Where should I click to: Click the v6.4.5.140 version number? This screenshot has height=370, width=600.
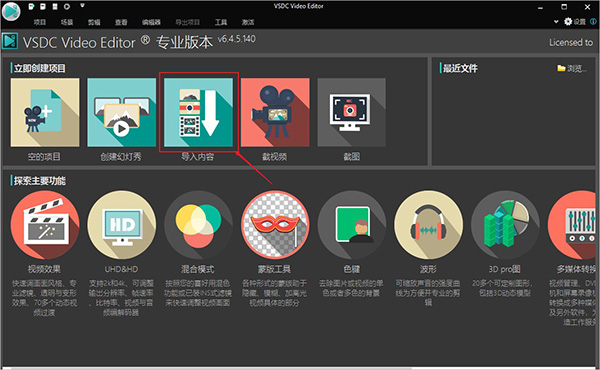[x=236, y=39]
